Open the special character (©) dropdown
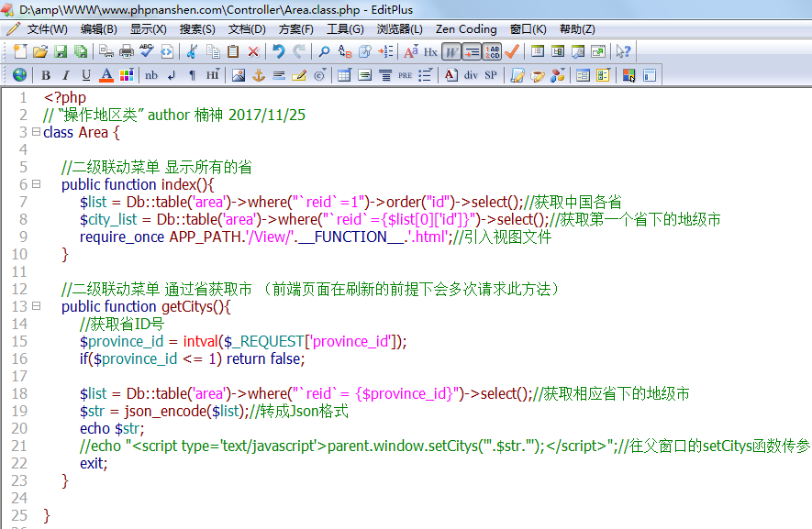Screen dimensions: 812x529 (x=319, y=75)
